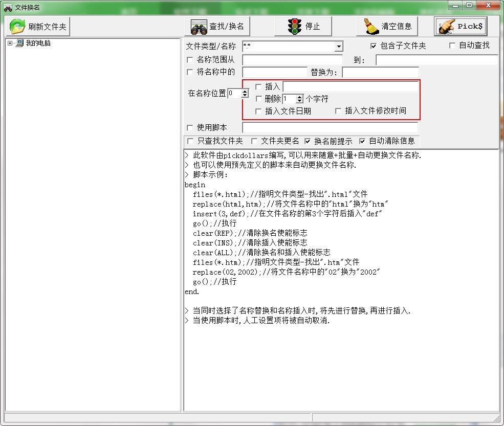Click the 查找/换名 button label
This screenshot has width=504, height=426.
coord(227,27)
